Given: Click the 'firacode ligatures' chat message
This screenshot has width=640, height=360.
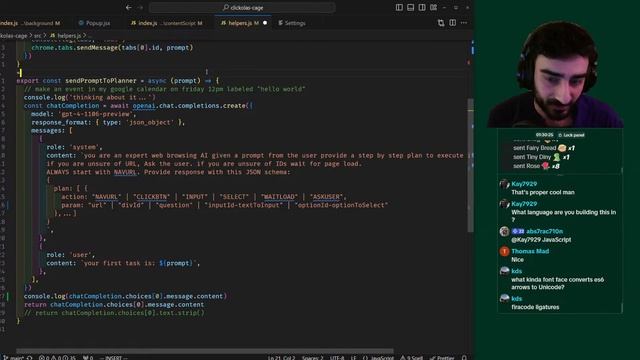Looking at the screenshot, I should [535, 307].
